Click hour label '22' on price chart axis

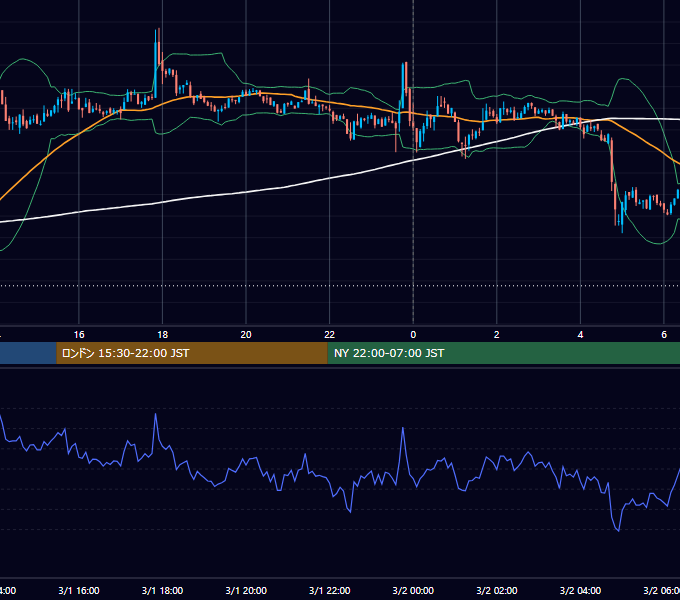coord(330,335)
